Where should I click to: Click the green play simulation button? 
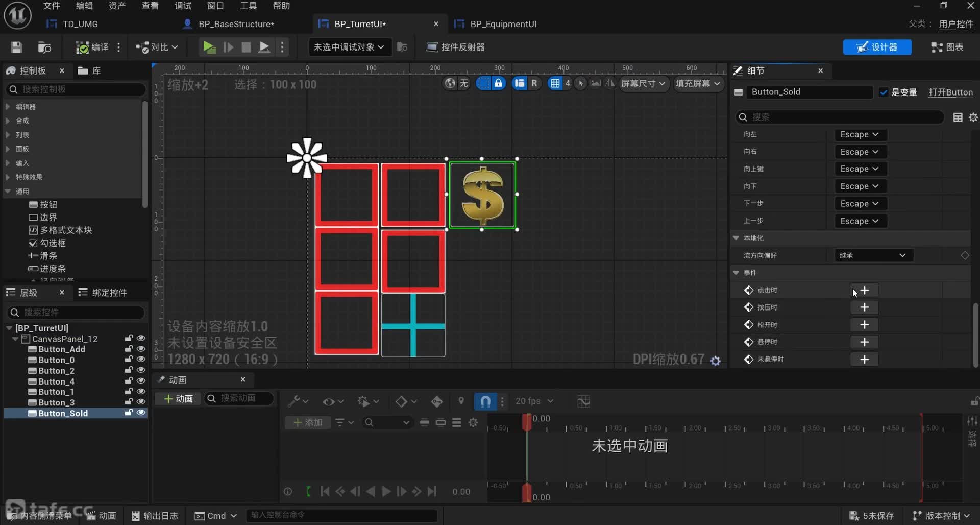(209, 47)
